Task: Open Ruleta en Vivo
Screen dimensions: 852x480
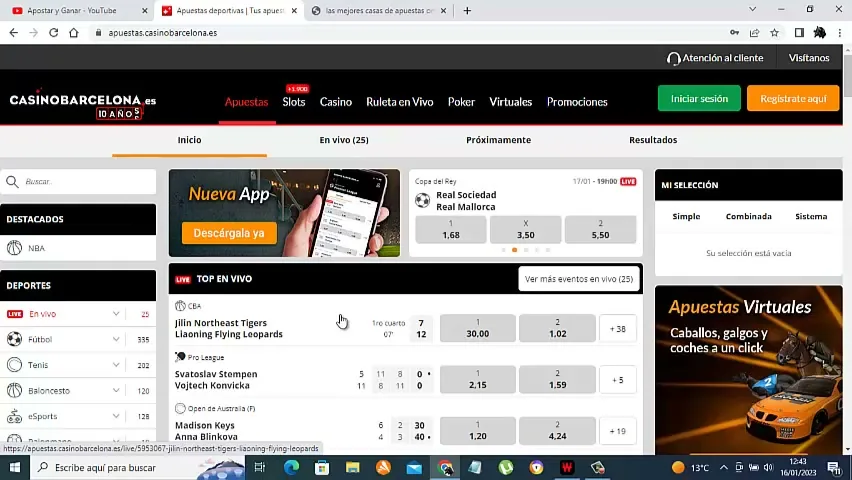Action: tap(400, 102)
